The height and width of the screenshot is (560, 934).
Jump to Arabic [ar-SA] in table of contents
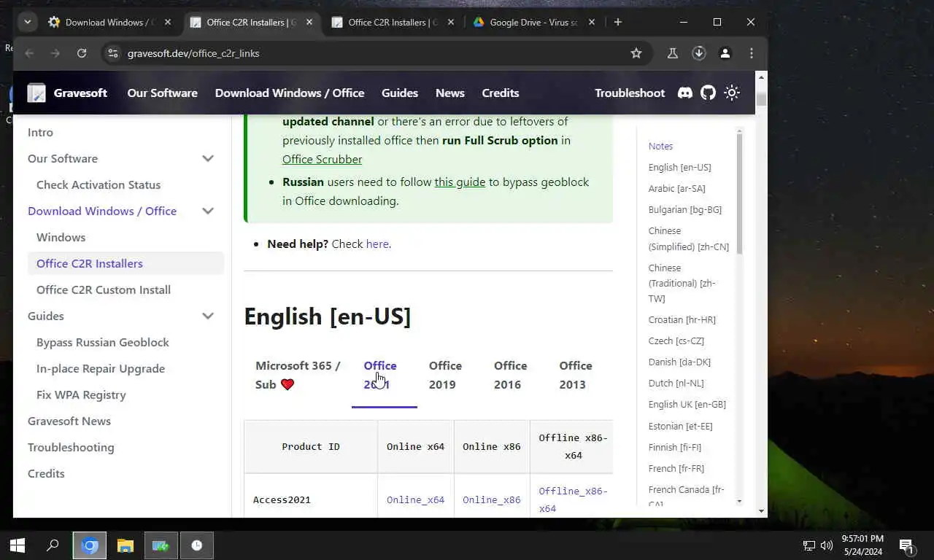pyautogui.click(x=676, y=188)
